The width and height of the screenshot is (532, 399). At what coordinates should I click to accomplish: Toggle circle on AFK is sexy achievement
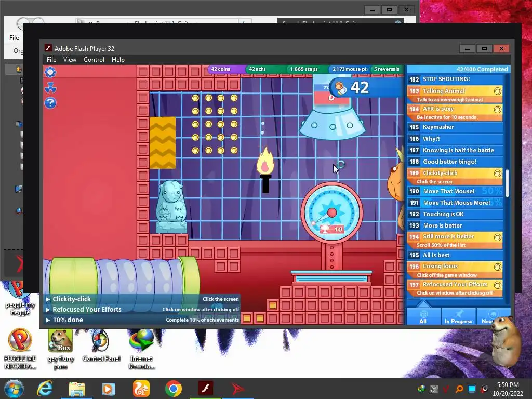497,109
